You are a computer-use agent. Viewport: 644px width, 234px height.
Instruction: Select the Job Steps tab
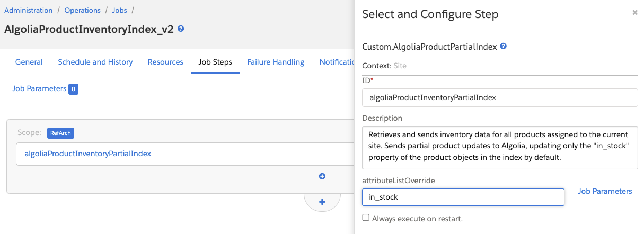[215, 62]
